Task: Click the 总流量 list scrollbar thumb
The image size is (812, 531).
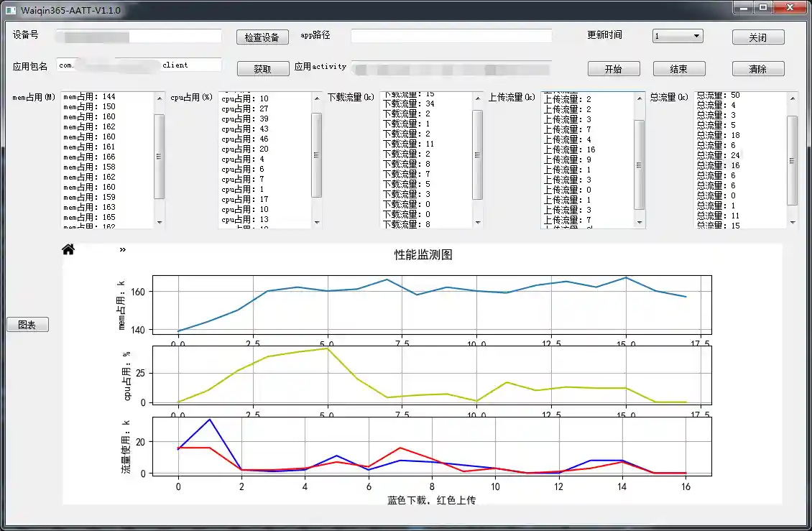Action: pos(793,161)
